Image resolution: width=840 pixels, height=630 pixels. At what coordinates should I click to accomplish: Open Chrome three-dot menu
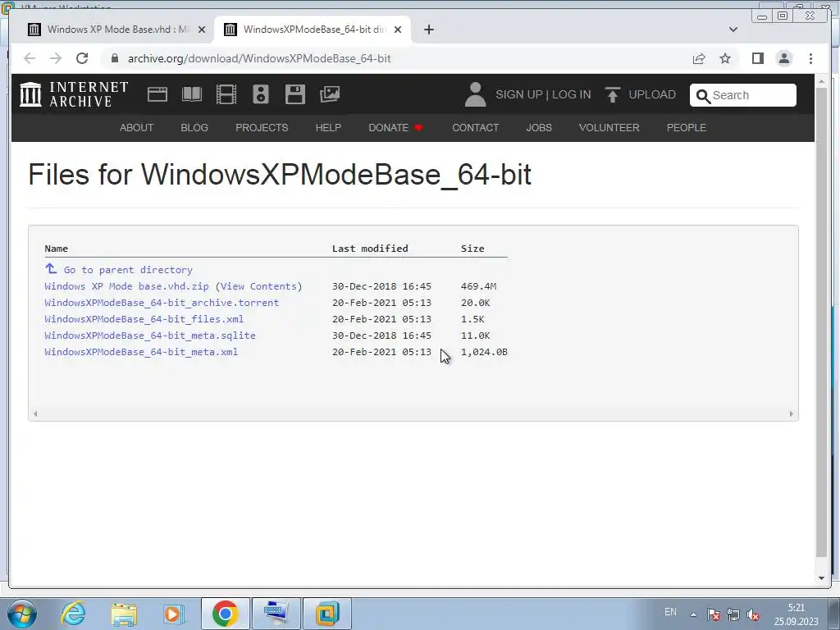(x=810, y=58)
